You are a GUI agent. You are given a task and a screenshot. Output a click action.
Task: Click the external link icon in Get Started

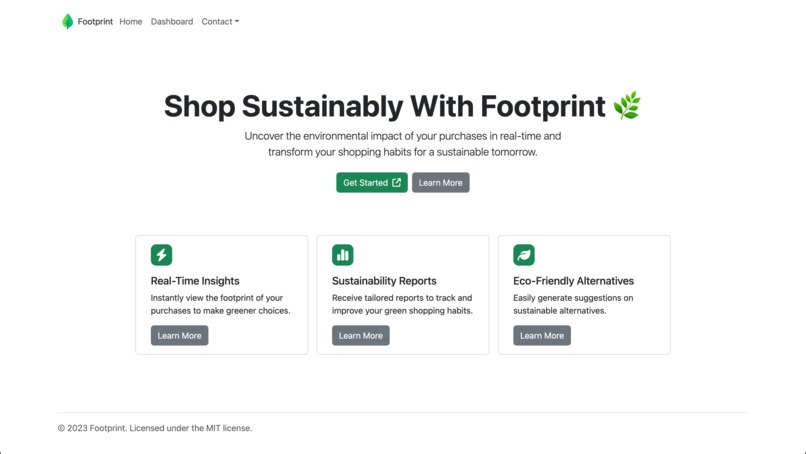coord(396,183)
